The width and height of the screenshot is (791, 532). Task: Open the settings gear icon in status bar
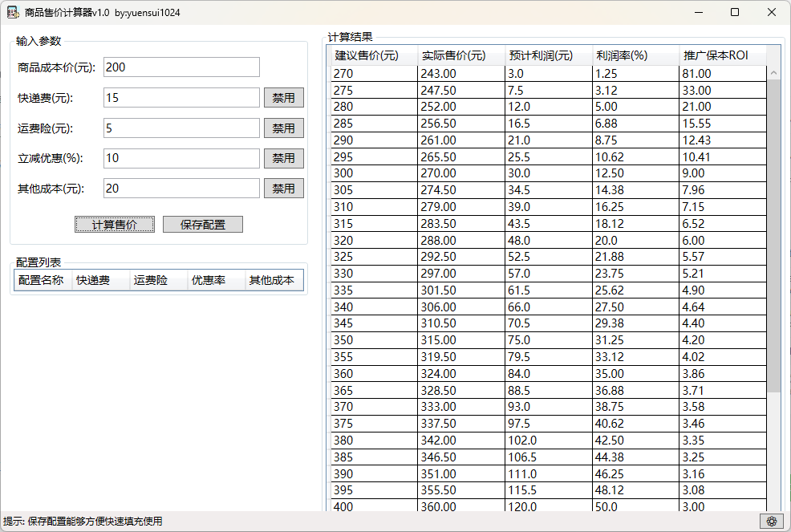[x=771, y=521]
